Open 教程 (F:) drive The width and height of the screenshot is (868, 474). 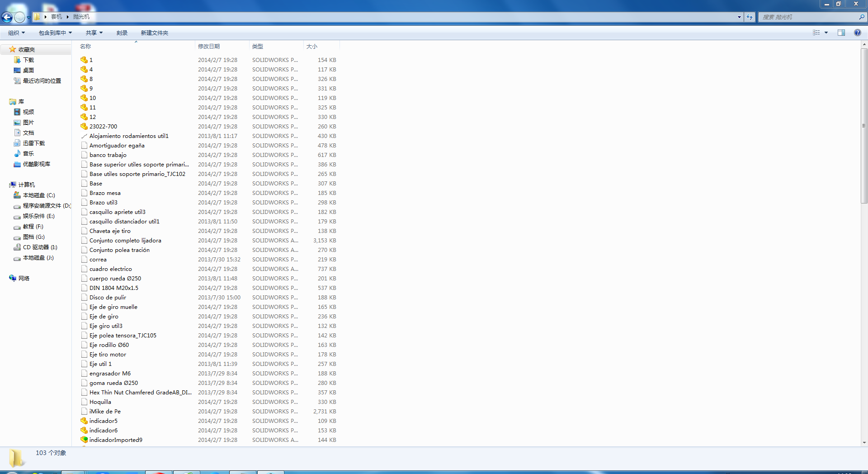tap(33, 226)
